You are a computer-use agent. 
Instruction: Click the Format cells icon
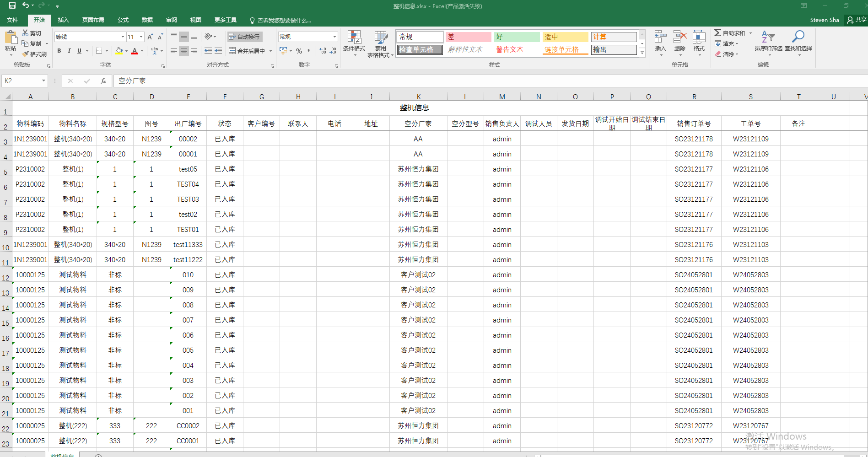click(x=699, y=37)
